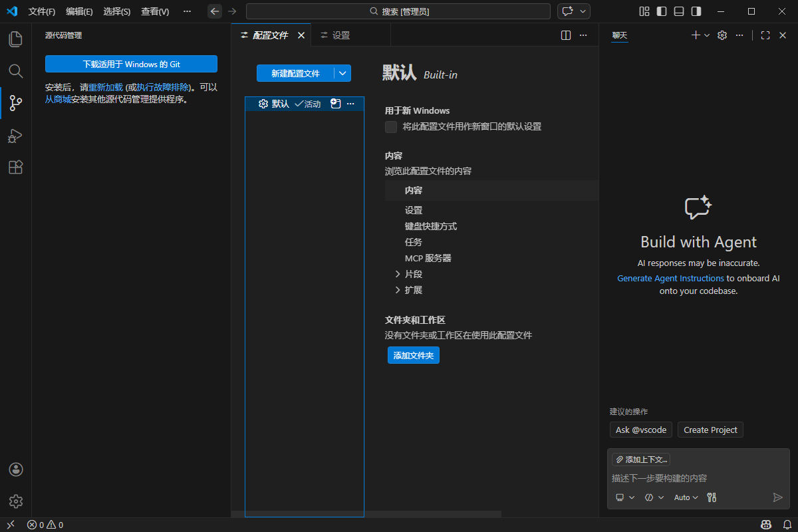This screenshot has width=798, height=532.
Task: Start a new chat with the plus icon
Action: tap(695, 35)
